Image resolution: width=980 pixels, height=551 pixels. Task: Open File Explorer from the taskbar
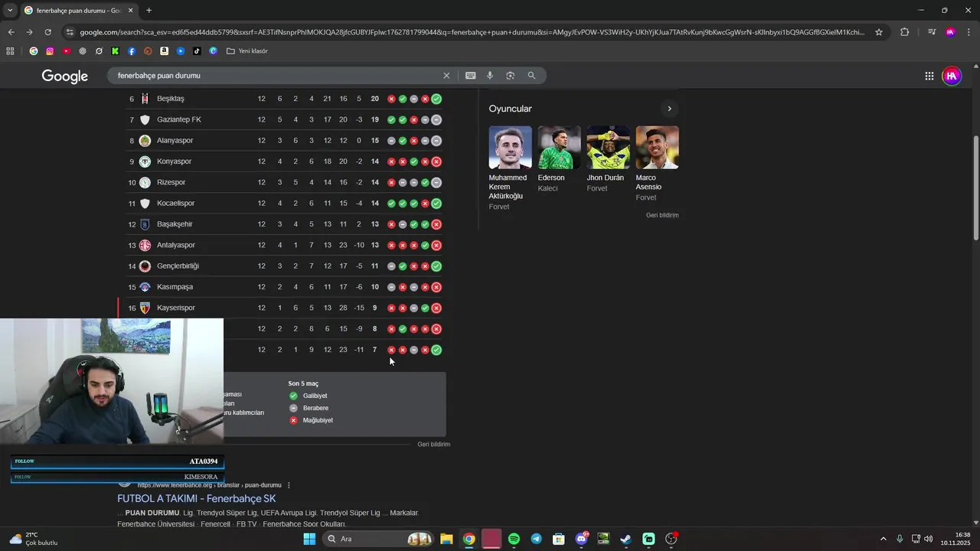pos(446,539)
